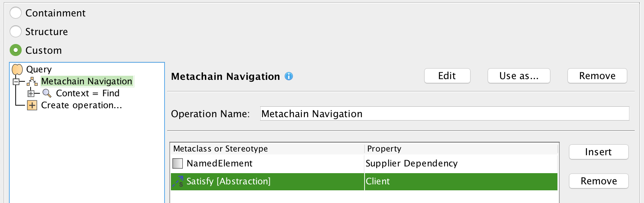Click the Query root icon
This screenshot has width=644, height=203.
click(17, 69)
